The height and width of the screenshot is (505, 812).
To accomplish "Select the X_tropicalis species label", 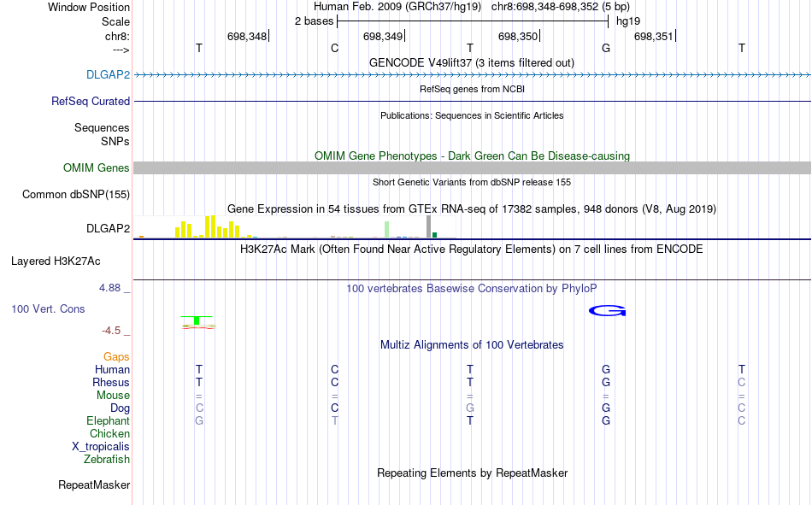I will pos(101,447).
